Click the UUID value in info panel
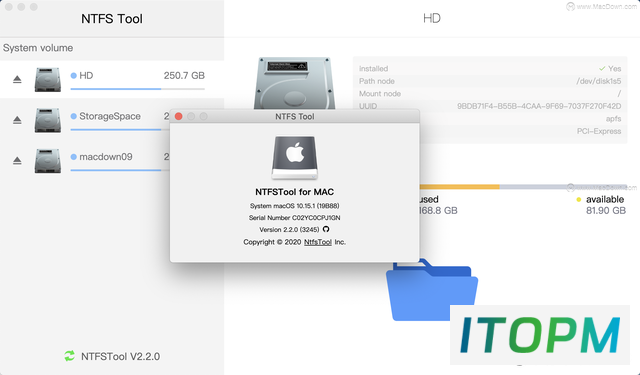640x375 pixels. (x=539, y=106)
